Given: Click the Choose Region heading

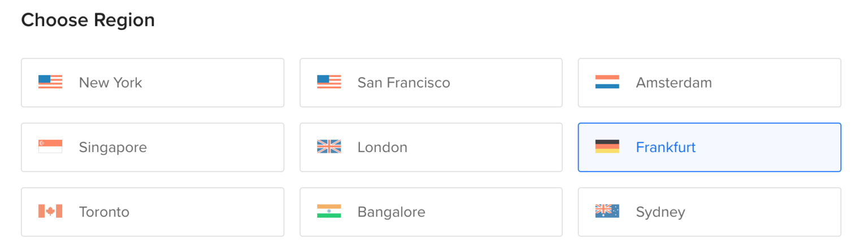Looking at the screenshot, I should [x=88, y=20].
